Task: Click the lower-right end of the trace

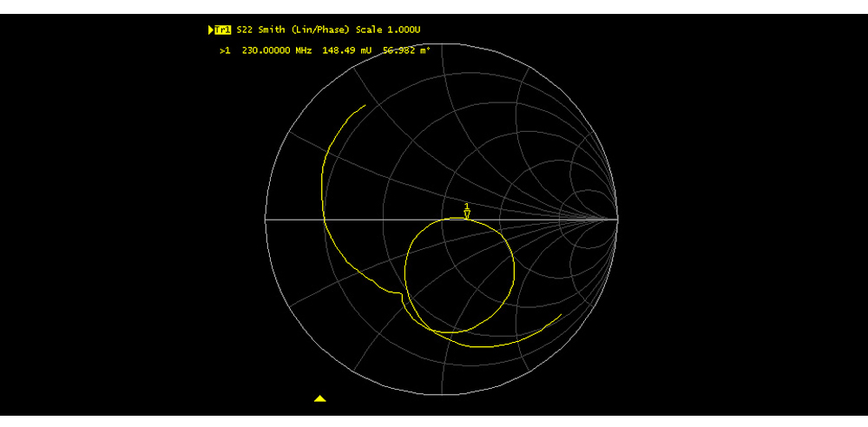Action: point(561,315)
